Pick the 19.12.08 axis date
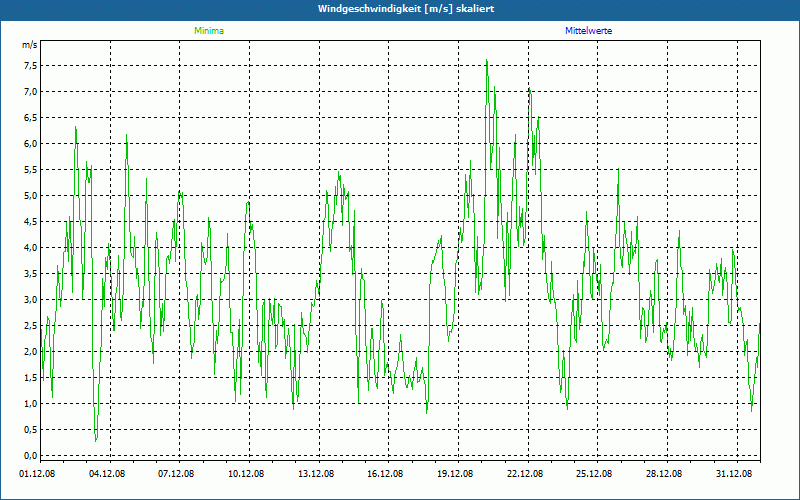800x500 pixels. coord(455,475)
